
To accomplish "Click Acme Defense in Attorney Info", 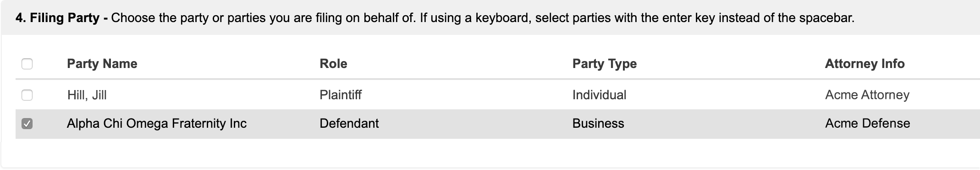I will click(867, 123).
